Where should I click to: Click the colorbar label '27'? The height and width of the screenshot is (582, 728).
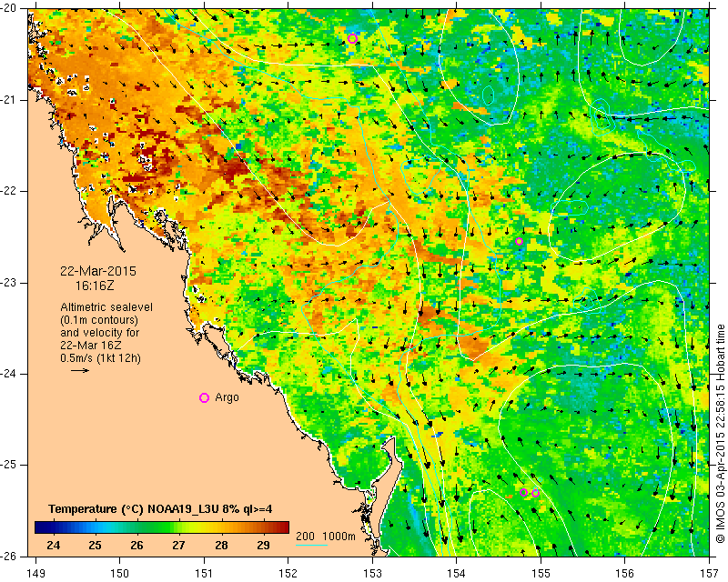179,545
